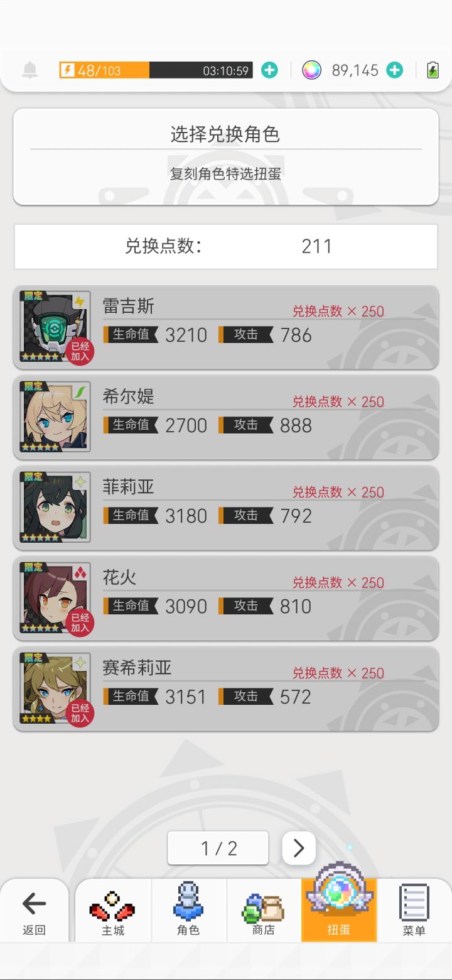Tap the battery status icon
This screenshot has width=452, height=980.
(x=433, y=70)
